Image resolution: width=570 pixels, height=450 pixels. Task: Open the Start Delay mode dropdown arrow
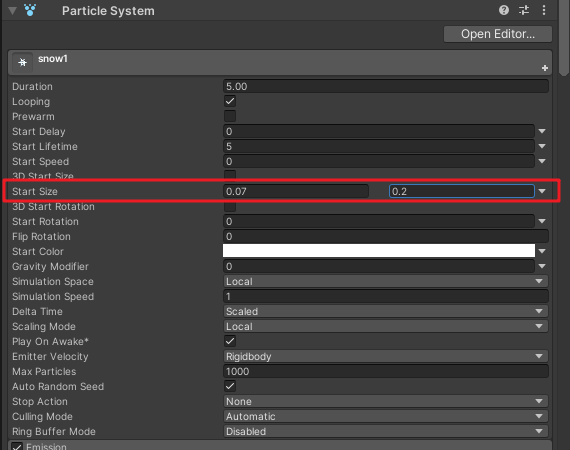click(x=542, y=131)
